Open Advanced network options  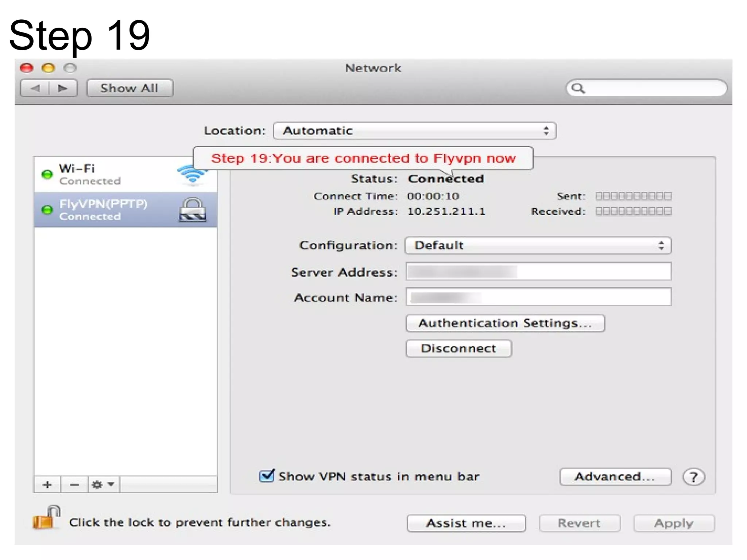point(615,477)
